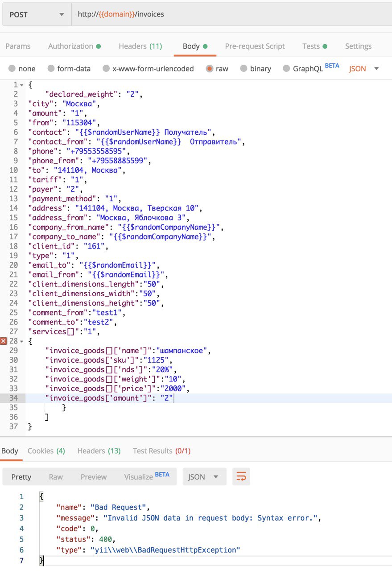
Task: Select the Preview response view
Action: (x=94, y=476)
